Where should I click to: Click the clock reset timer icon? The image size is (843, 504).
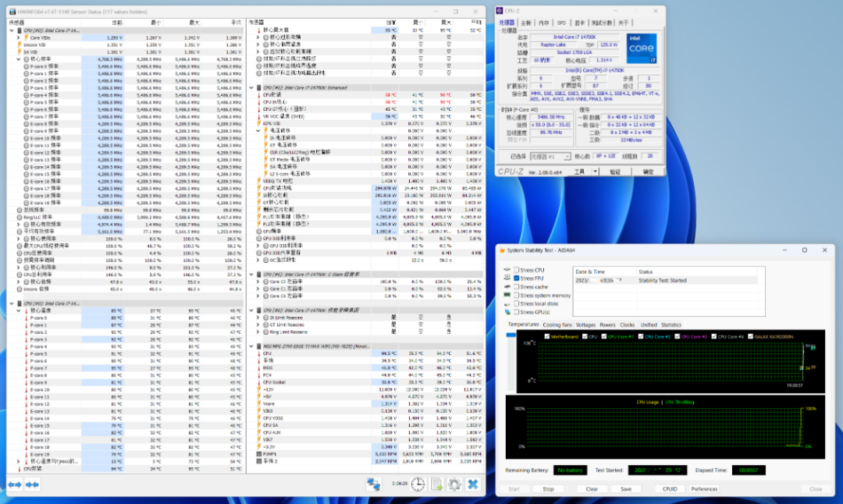[418, 484]
